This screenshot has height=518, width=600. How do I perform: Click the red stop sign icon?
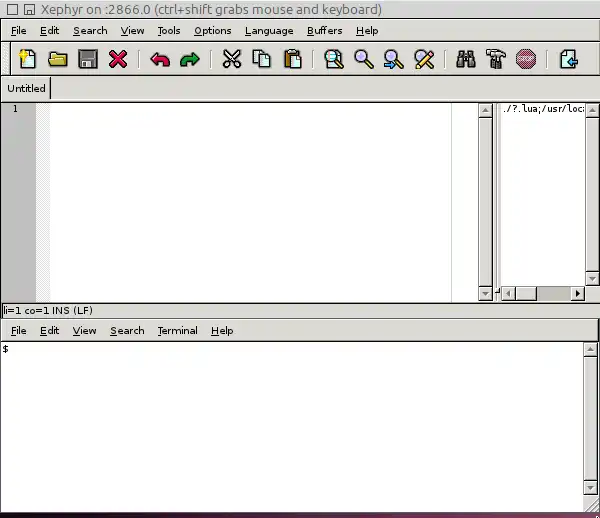click(x=526, y=59)
